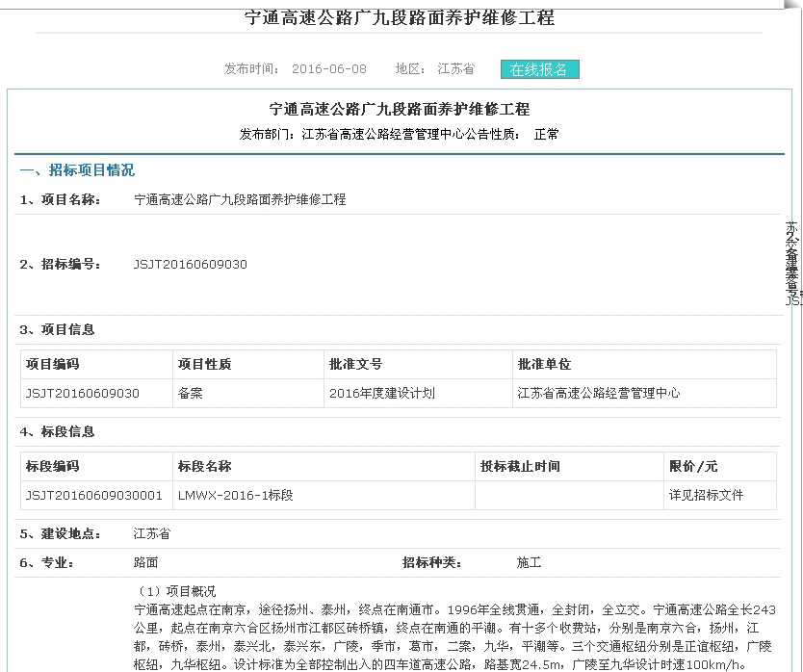This screenshot has height=672, width=803.
Task: Click the （1）项目概况 subheading
Action: click(x=175, y=591)
